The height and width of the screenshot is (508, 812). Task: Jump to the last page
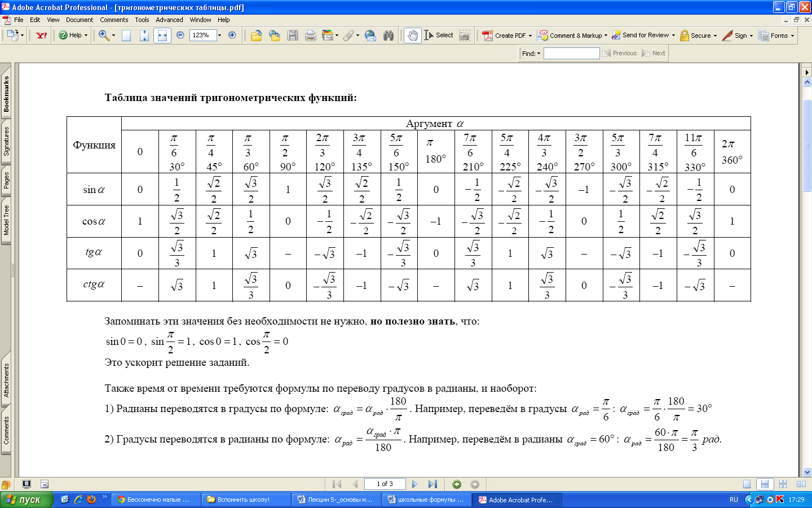pos(433,484)
